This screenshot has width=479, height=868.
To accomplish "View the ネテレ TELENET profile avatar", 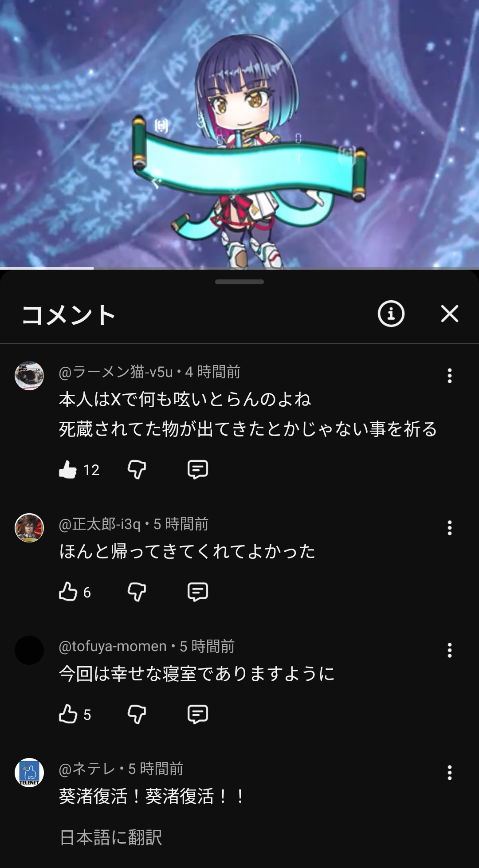I will tap(29, 772).
